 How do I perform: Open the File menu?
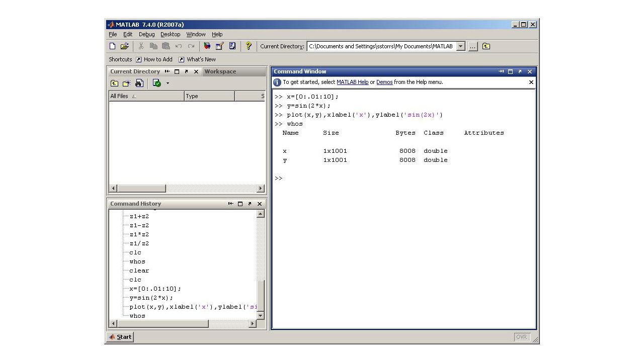coord(113,34)
